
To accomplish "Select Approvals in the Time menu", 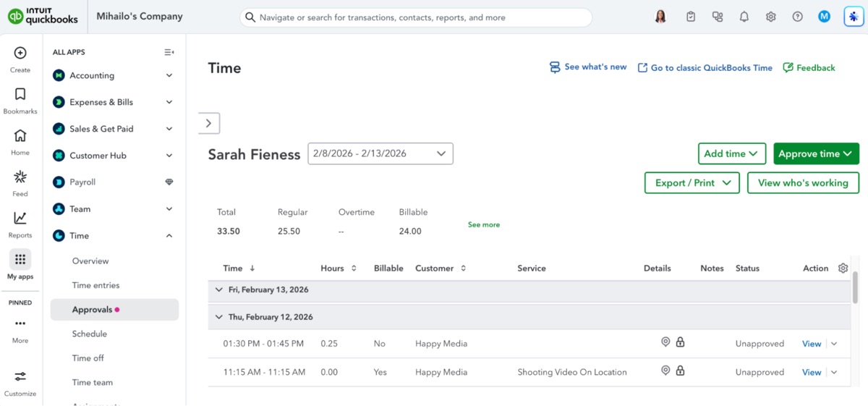I will pyautogui.click(x=114, y=310).
